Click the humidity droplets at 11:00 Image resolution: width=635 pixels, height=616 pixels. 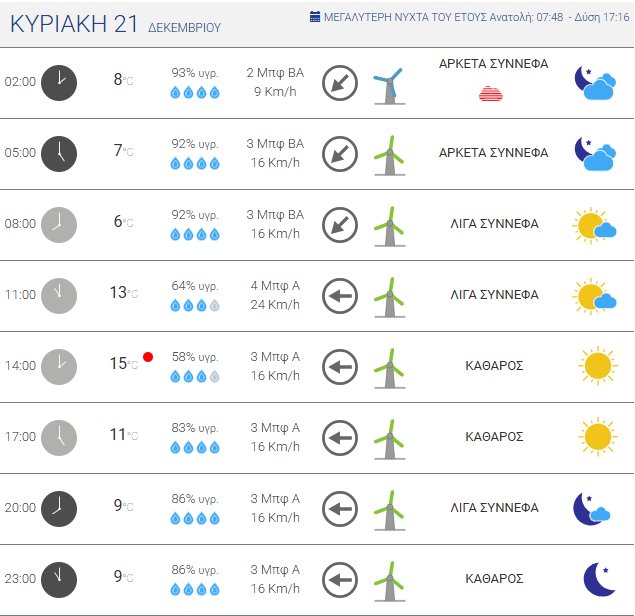pos(194,305)
